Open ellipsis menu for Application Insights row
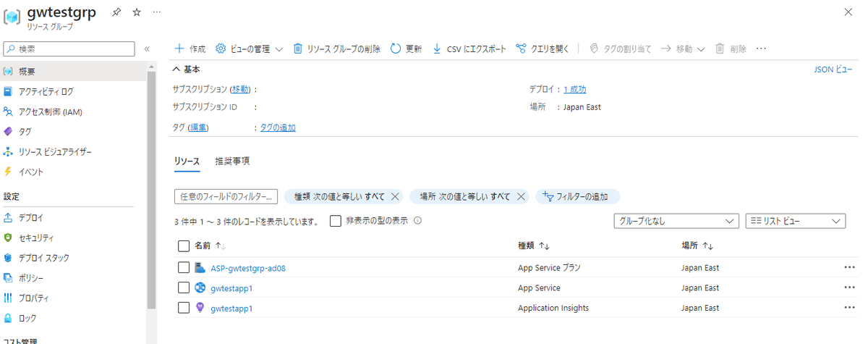Viewport: 868px width, 344px height. 849,308
